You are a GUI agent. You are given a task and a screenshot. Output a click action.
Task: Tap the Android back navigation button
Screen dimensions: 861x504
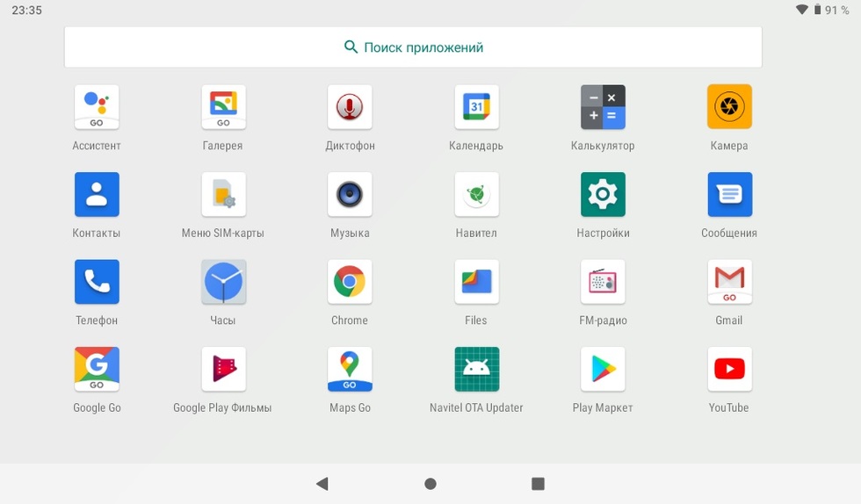[322, 484]
